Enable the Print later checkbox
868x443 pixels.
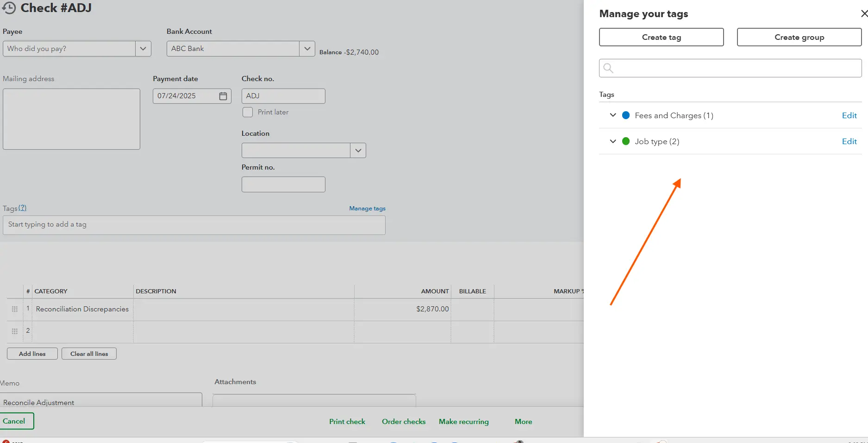[x=248, y=112]
